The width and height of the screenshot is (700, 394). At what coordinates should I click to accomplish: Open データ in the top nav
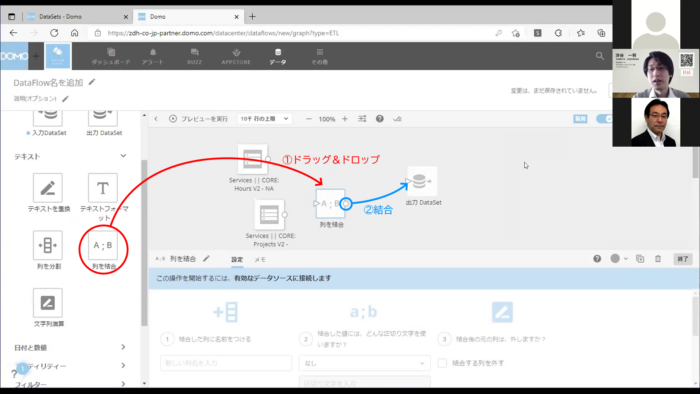click(278, 57)
